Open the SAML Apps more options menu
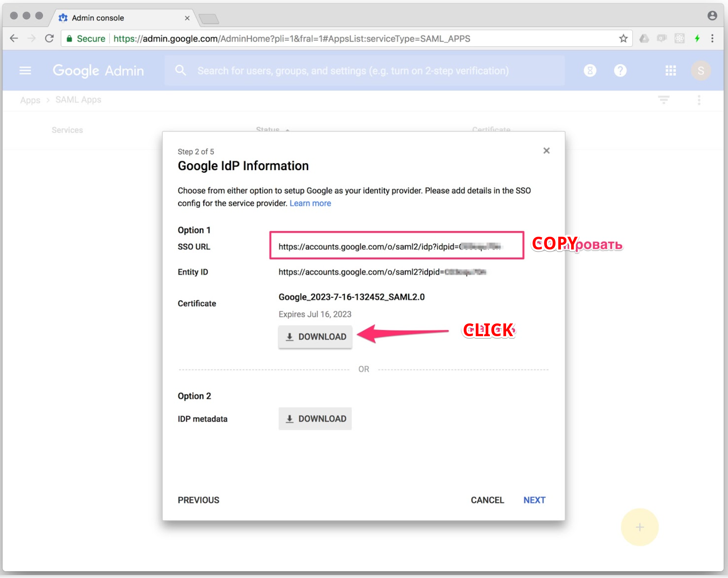Screen dimensions: 728x578 (x=699, y=100)
